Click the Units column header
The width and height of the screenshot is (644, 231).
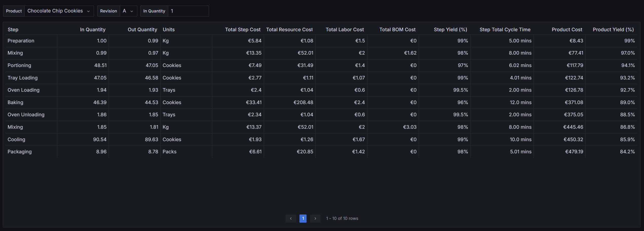(x=168, y=29)
